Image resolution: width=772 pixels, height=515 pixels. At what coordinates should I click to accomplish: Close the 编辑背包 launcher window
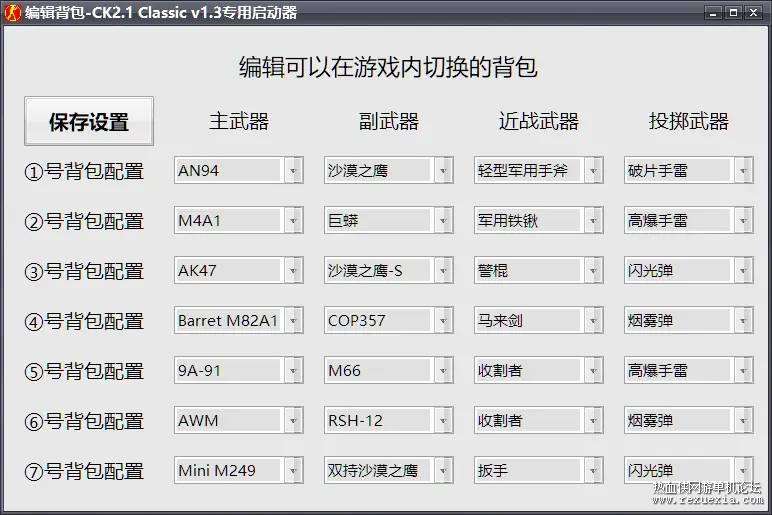click(x=753, y=13)
